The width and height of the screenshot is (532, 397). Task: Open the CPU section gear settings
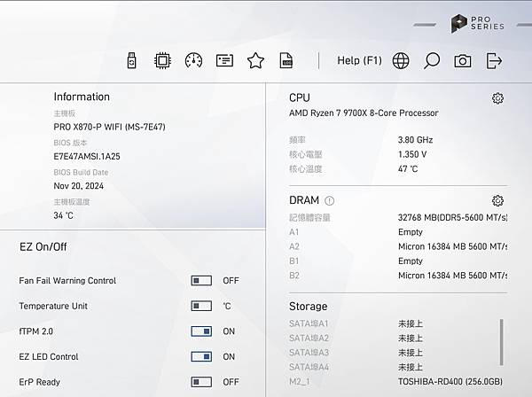pyautogui.click(x=497, y=98)
